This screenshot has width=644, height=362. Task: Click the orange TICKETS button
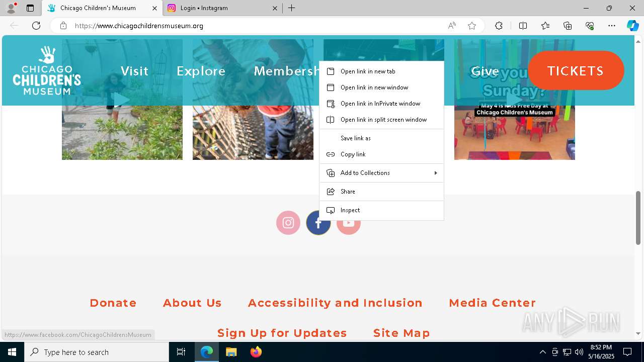click(x=576, y=70)
